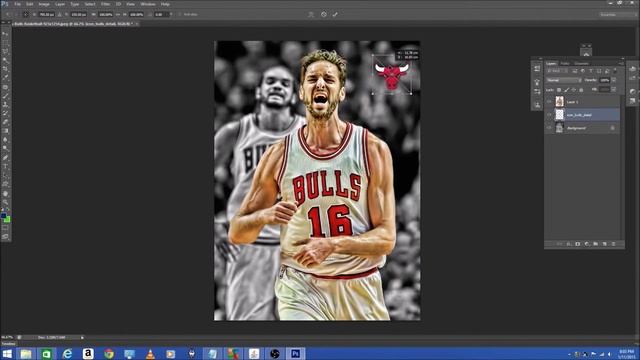Open the Opacity slider dropdown arrow
The height and width of the screenshot is (360, 640).
[614, 80]
